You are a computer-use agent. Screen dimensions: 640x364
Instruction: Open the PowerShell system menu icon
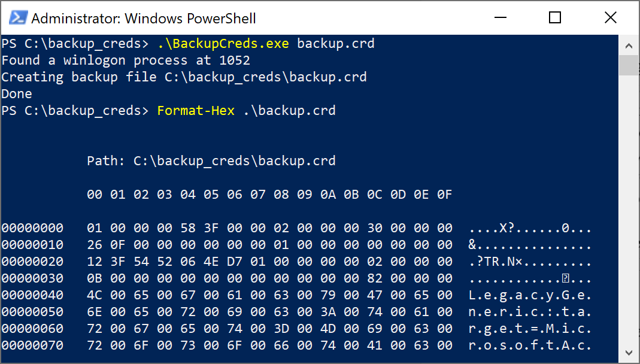click(x=17, y=18)
